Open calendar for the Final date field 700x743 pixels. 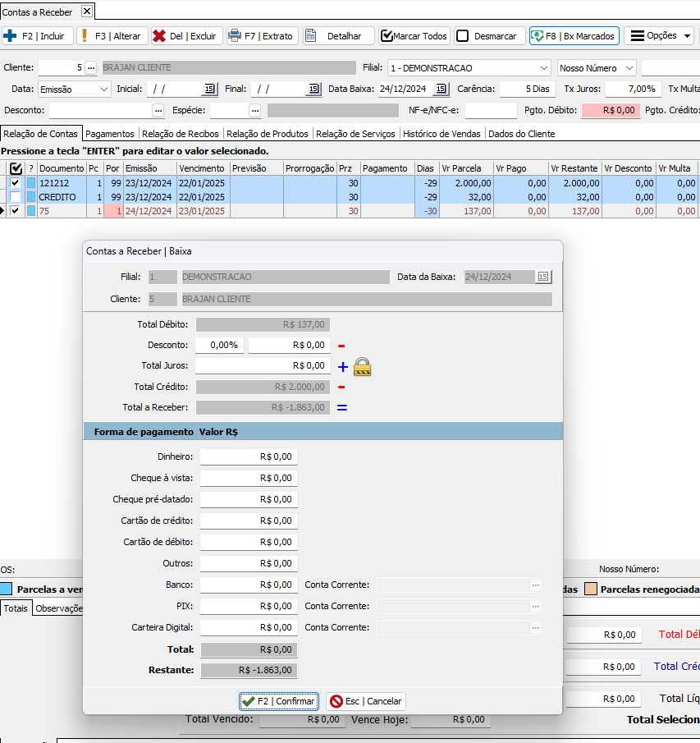(313, 89)
